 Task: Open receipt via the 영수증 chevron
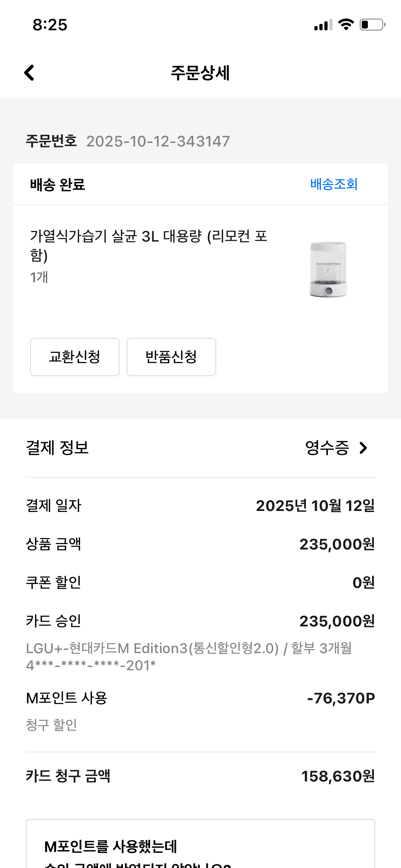pyautogui.click(x=363, y=448)
